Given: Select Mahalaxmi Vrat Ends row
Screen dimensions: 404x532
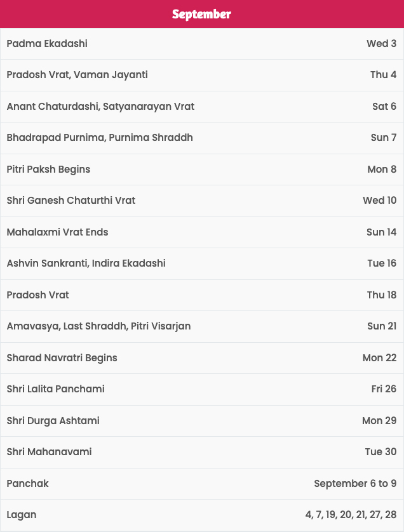Looking at the screenshot, I should click(202, 232).
